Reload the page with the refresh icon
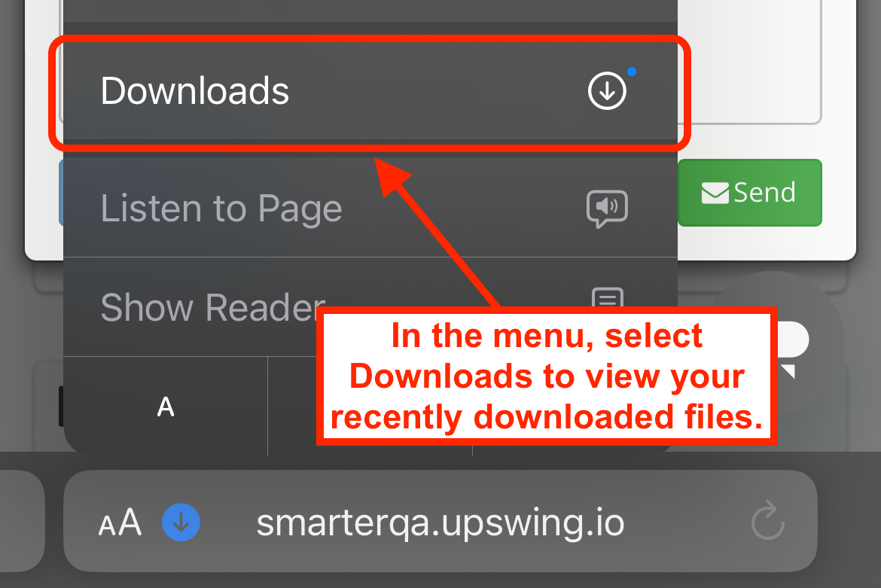 click(x=767, y=522)
